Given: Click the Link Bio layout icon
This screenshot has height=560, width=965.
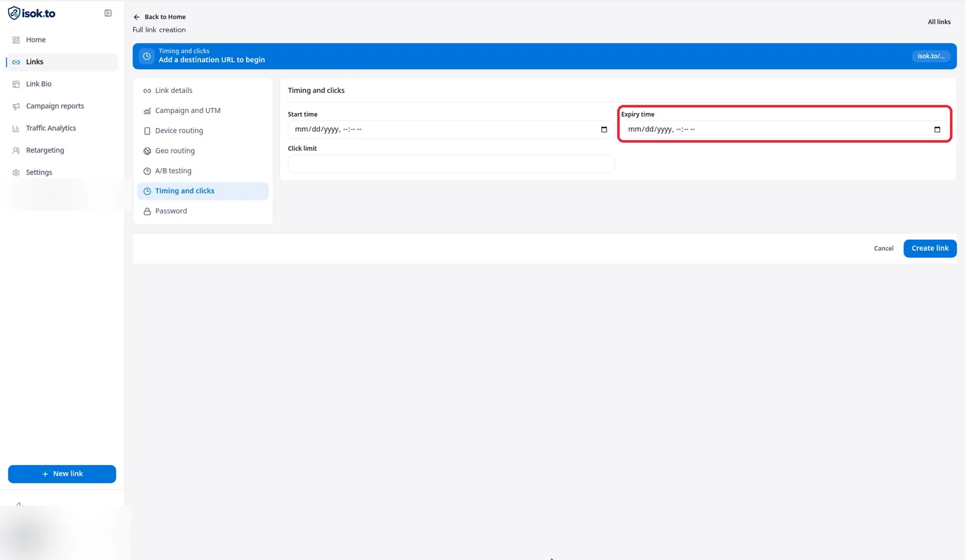Looking at the screenshot, I should [x=16, y=84].
